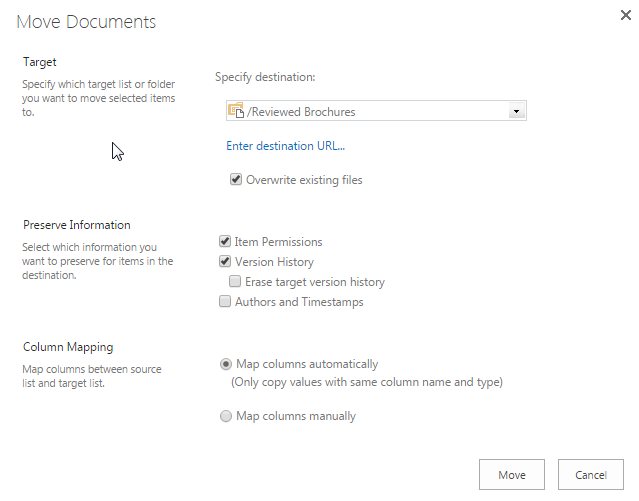Click the Map columns manually label
Screen dimensions: 639x501
(x=296, y=416)
